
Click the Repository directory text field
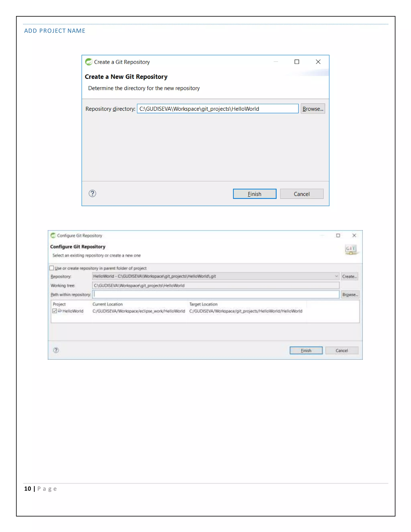pyautogui.click(x=217, y=109)
